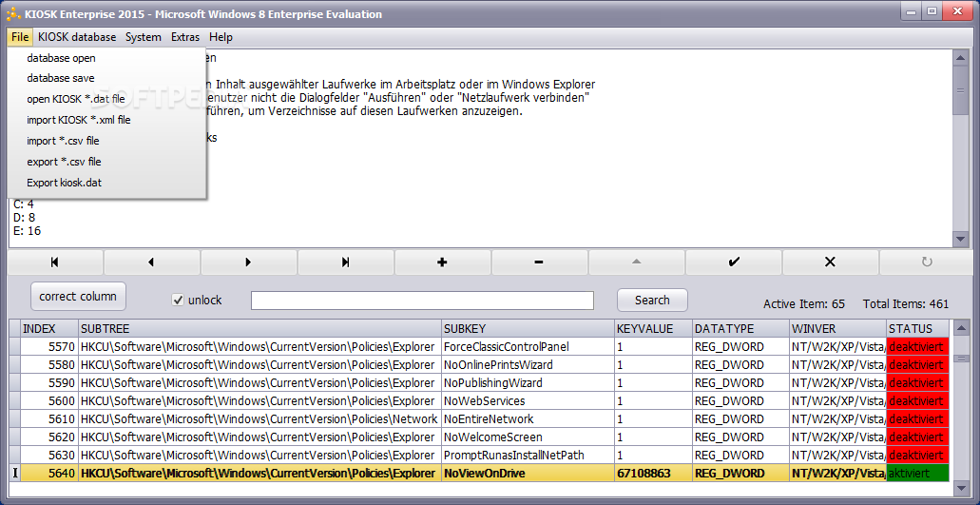Click index cell 5600
The width and height of the screenshot is (980, 505).
[x=49, y=400]
